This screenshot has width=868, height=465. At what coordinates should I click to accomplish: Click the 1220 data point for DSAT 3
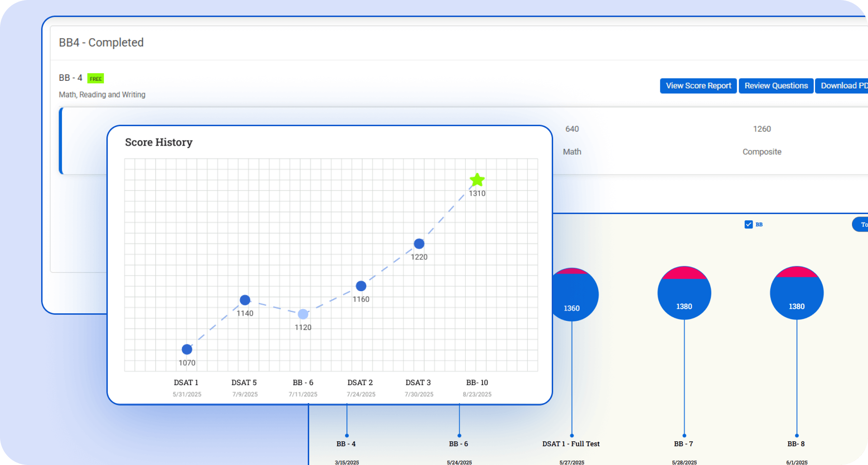pos(419,244)
